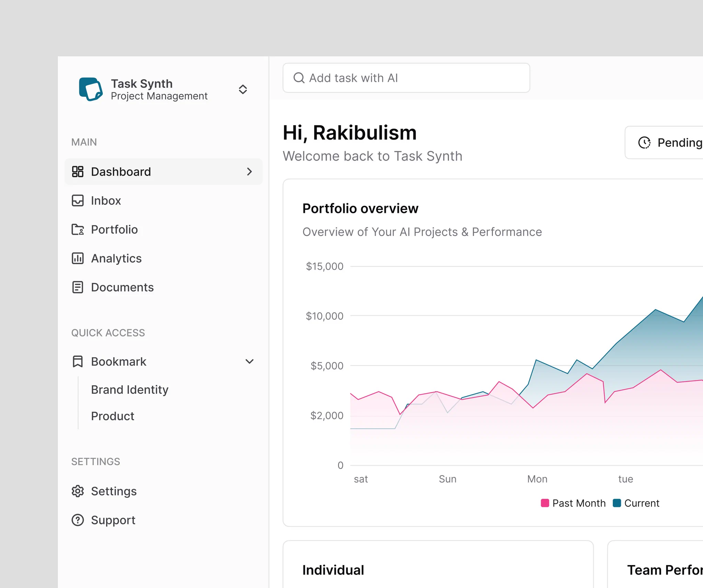Go to Portfolio in sidebar
Viewport: 703px width, 588px height.
163,229
